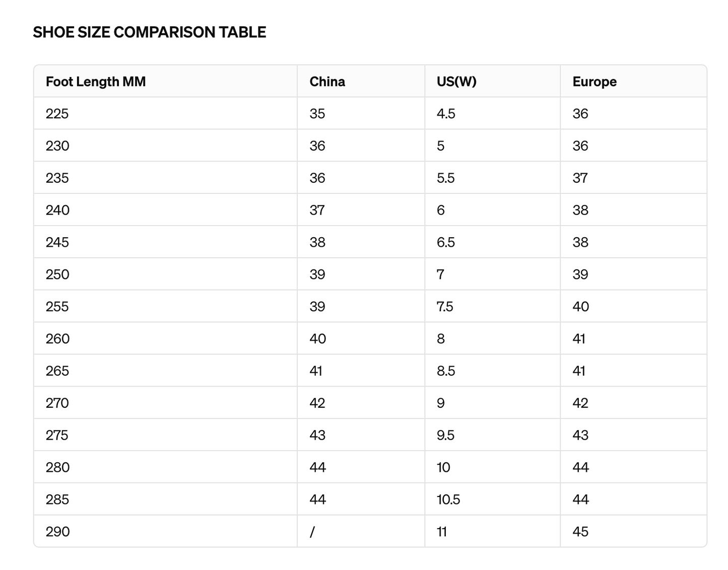Image resolution: width=728 pixels, height=570 pixels.
Task: Click the 10.5 US(W) size cell
Action: tap(492, 500)
